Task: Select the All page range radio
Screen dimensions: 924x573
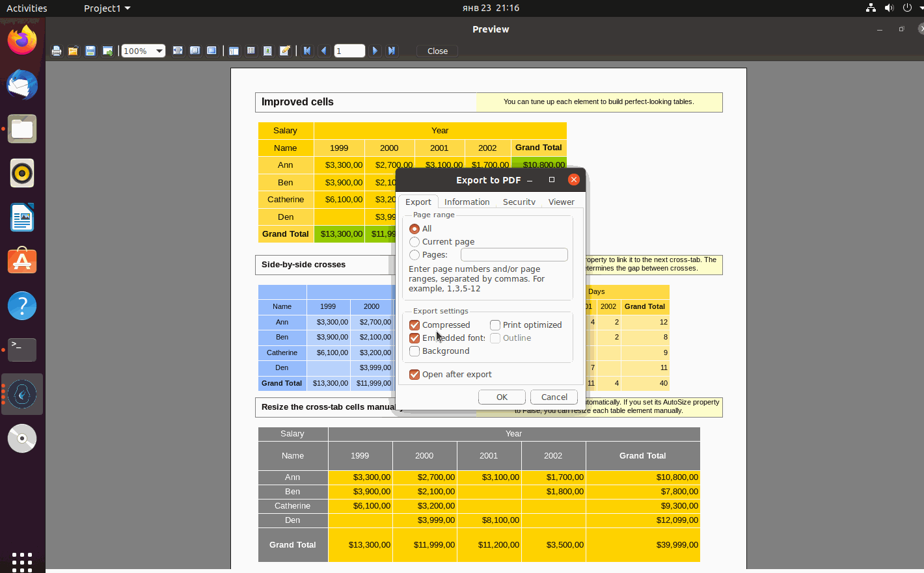Action: click(414, 229)
